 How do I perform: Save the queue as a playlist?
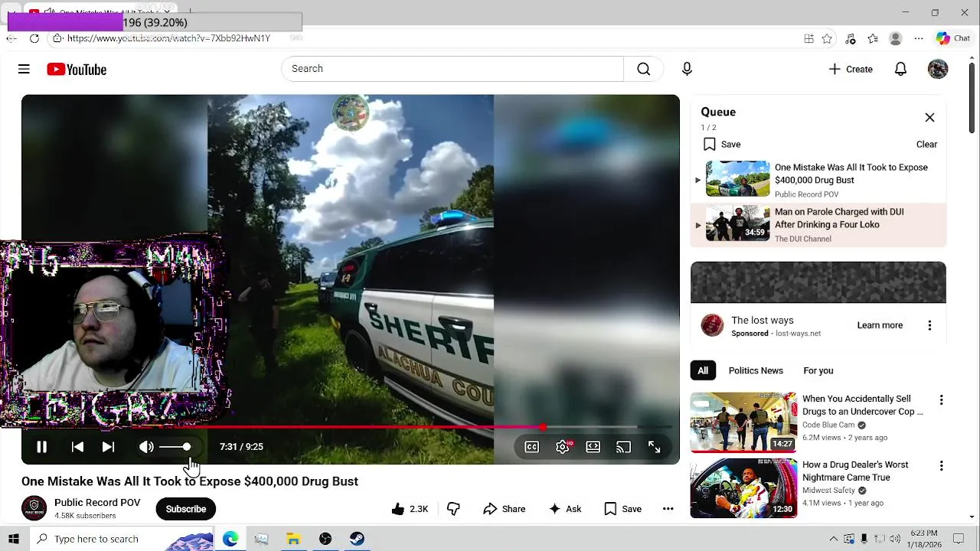722,144
